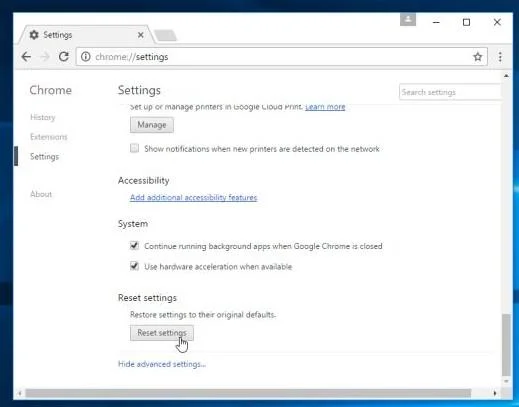
Task: Bookmark this page with the star icon
Action: tap(478, 57)
